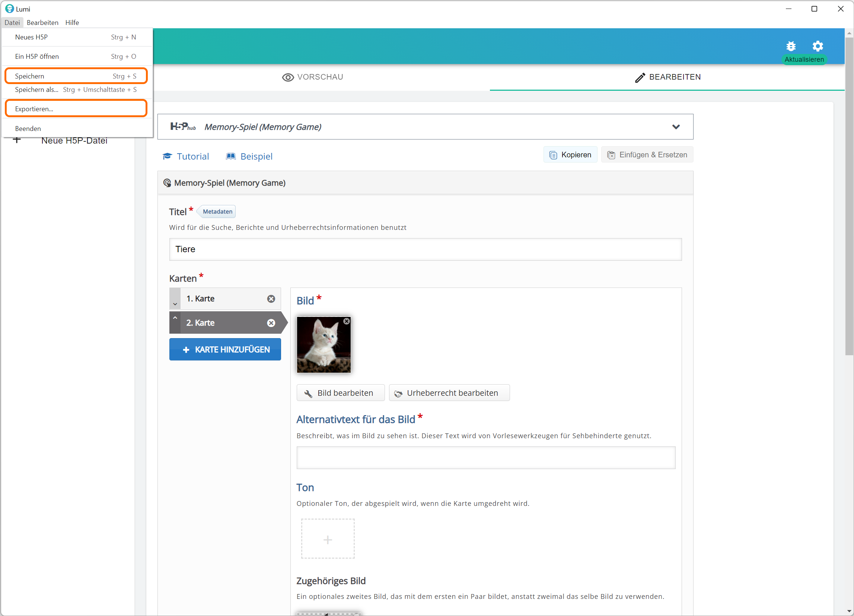Click the Alternativtext input field
Image resolution: width=854 pixels, height=616 pixels.
click(486, 458)
